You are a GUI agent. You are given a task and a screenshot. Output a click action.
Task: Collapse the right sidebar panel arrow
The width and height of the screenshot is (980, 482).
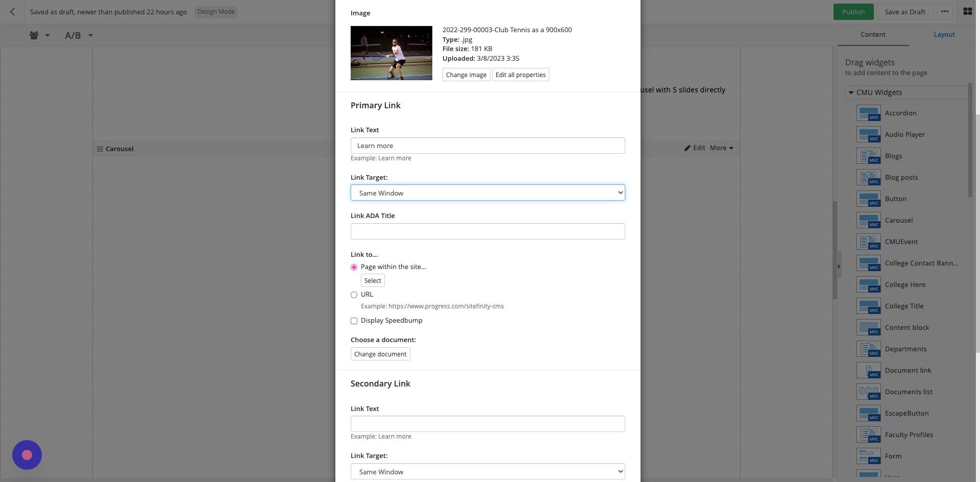click(x=839, y=267)
